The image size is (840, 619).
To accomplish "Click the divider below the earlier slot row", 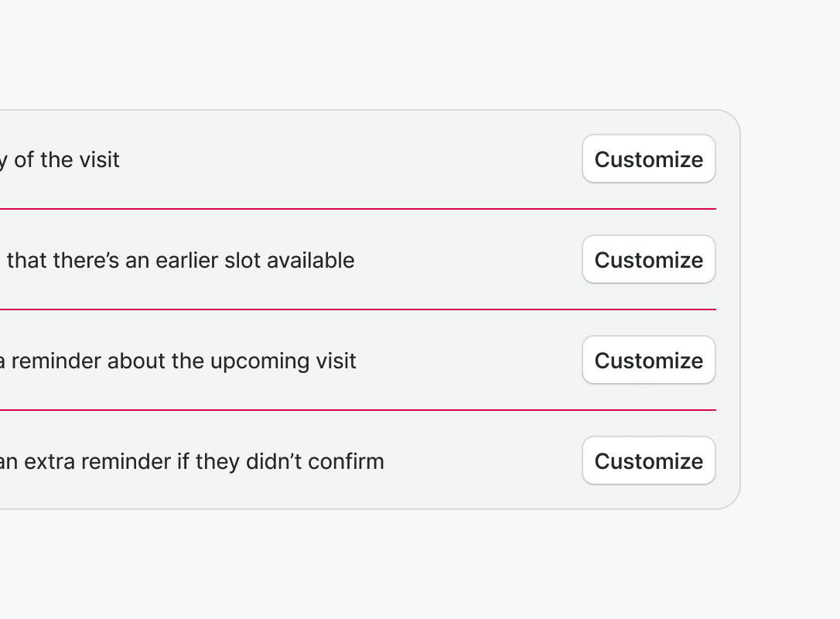I will (x=356, y=309).
